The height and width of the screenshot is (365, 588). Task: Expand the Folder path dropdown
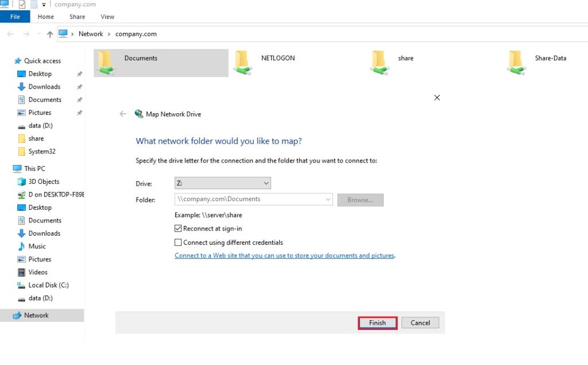pyautogui.click(x=328, y=199)
